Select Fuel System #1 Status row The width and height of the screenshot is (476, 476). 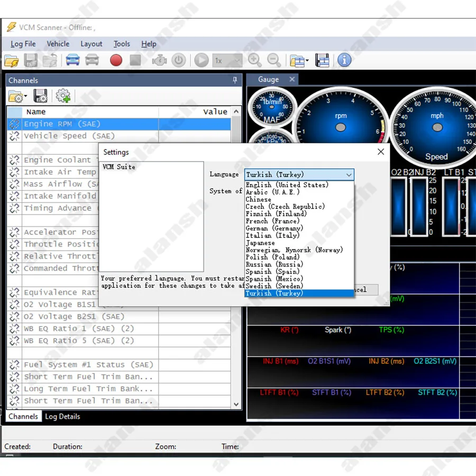(118, 365)
